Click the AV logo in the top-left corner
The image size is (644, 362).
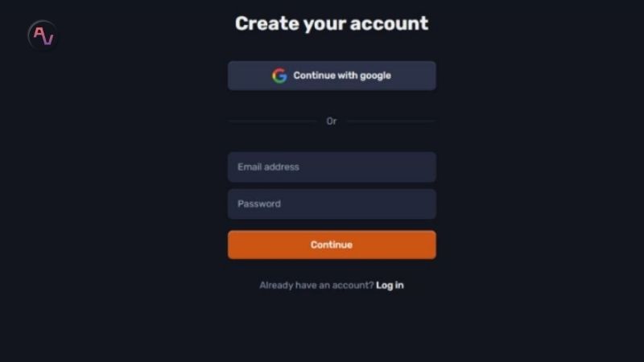coord(43,35)
